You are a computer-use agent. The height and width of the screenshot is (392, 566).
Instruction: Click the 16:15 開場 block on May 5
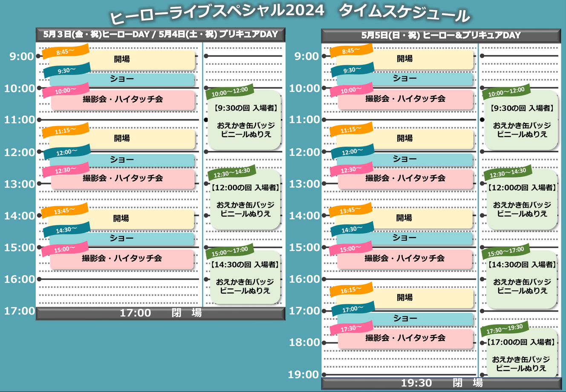click(404, 297)
